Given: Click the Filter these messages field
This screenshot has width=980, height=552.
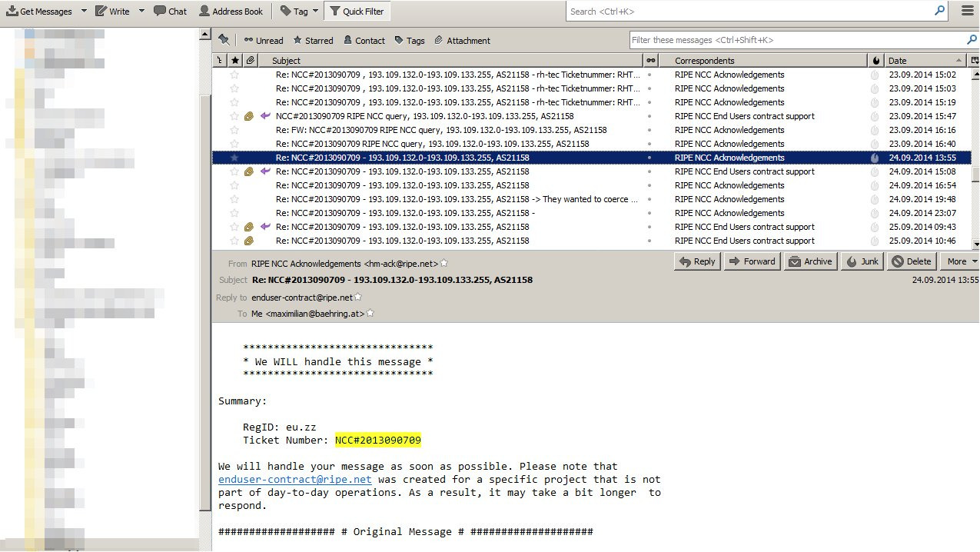Looking at the screenshot, I should [796, 40].
